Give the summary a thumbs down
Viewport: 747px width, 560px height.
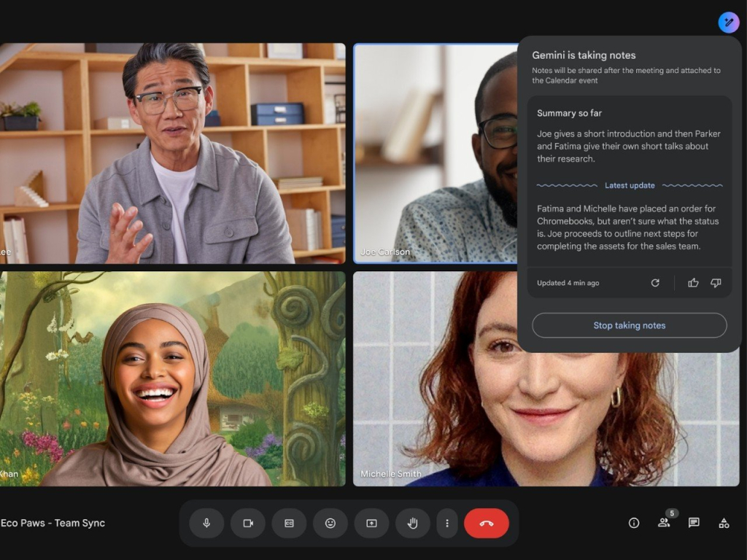716,283
